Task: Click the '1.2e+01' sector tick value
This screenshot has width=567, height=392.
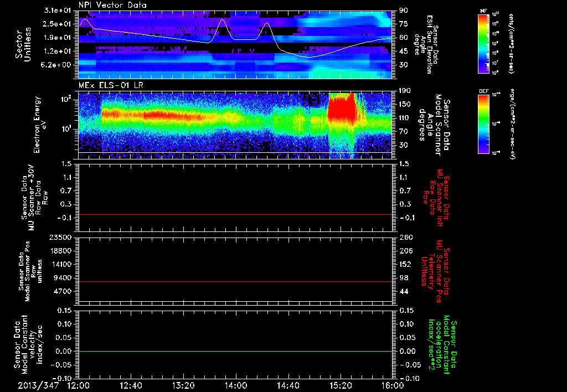Action: pos(58,51)
